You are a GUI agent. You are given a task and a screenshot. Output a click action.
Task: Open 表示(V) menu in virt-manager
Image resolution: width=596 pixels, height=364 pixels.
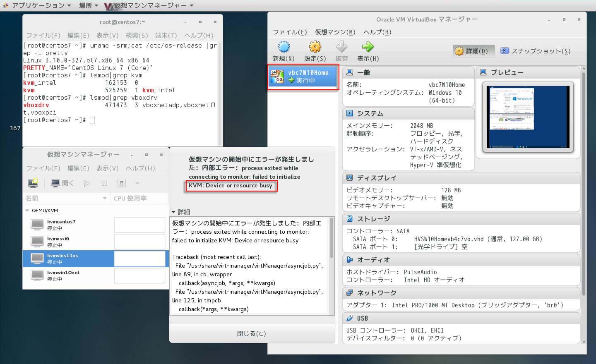point(107,168)
